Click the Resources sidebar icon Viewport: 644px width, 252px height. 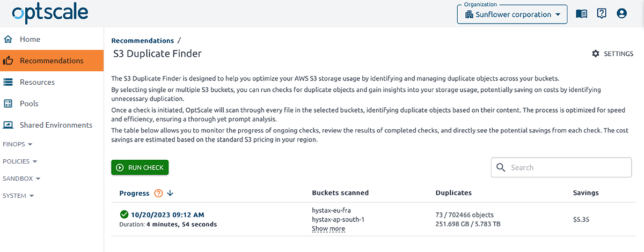point(8,82)
